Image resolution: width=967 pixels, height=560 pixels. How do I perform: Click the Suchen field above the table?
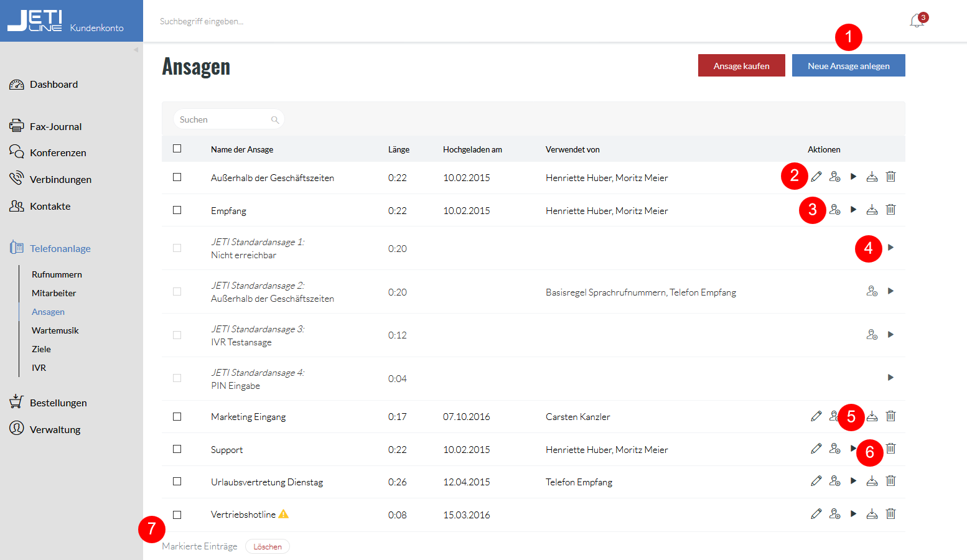pyautogui.click(x=229, y=119)
